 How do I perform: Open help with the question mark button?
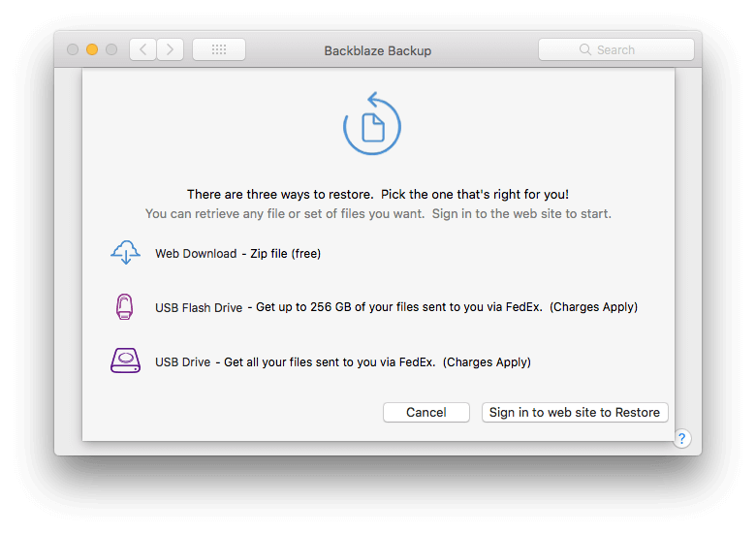coord(681,439)
